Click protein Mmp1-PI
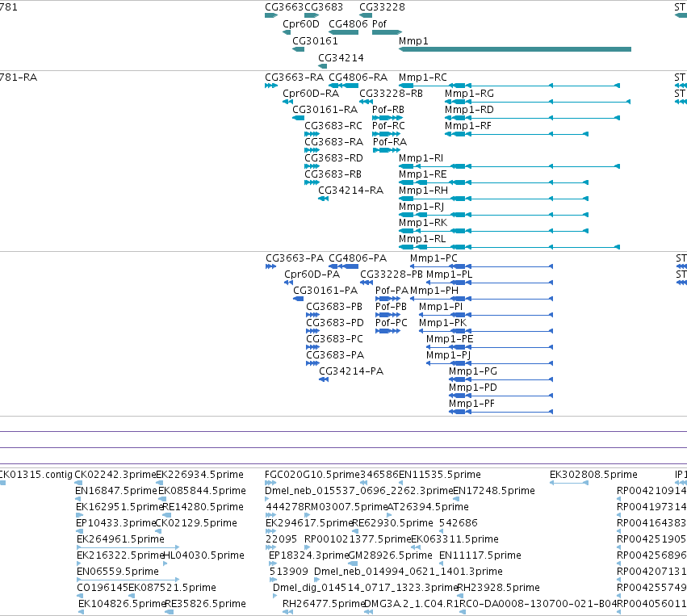The image size is (687, 616). pos(486,315)
